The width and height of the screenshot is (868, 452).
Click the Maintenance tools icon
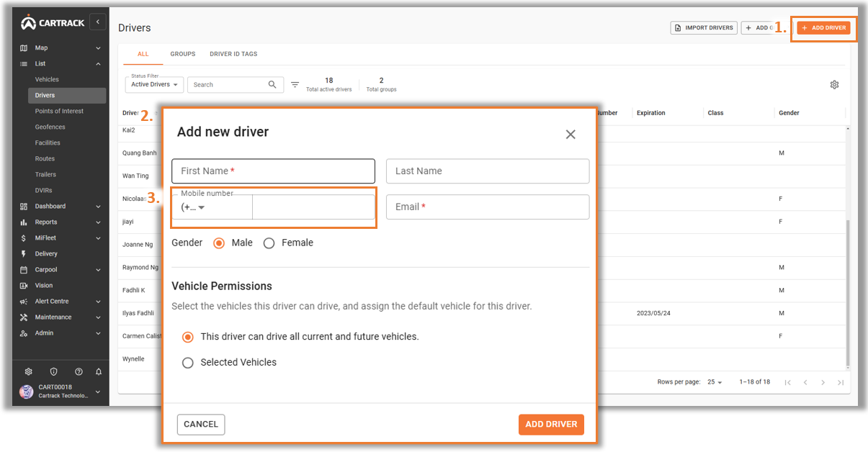click(24, 317)
